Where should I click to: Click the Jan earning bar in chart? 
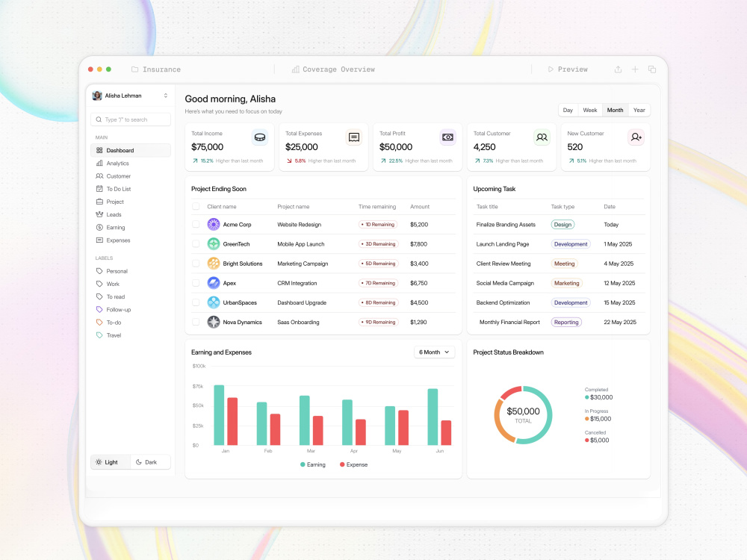[219, 415]
